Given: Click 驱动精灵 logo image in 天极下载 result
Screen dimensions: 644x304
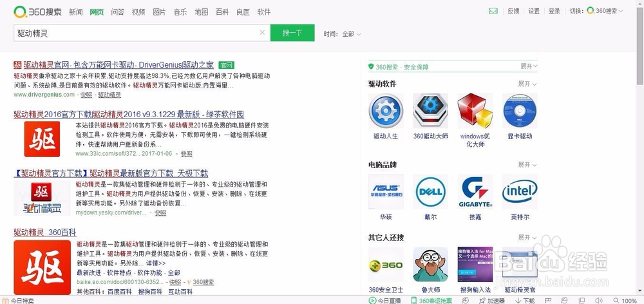Looking at the screenshot, I should coord(42,198).
